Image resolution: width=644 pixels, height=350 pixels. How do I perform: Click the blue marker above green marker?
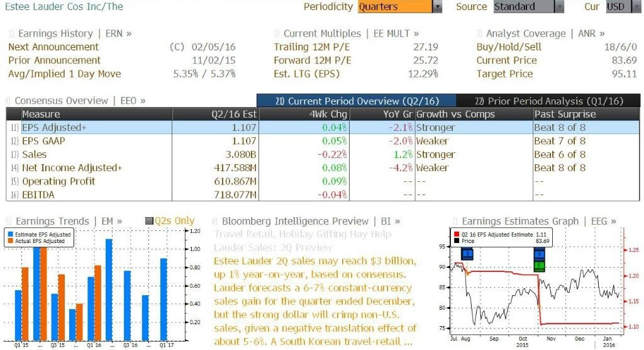[539, 254]
